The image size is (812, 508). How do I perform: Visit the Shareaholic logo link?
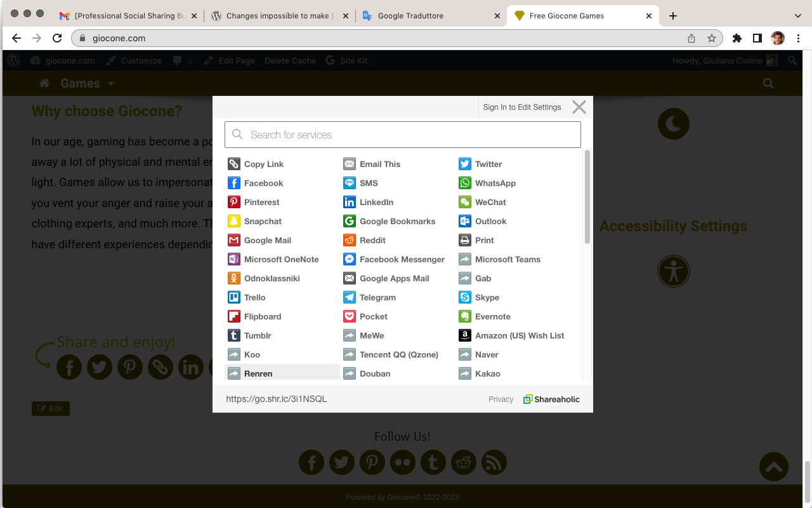click(551, 399)
